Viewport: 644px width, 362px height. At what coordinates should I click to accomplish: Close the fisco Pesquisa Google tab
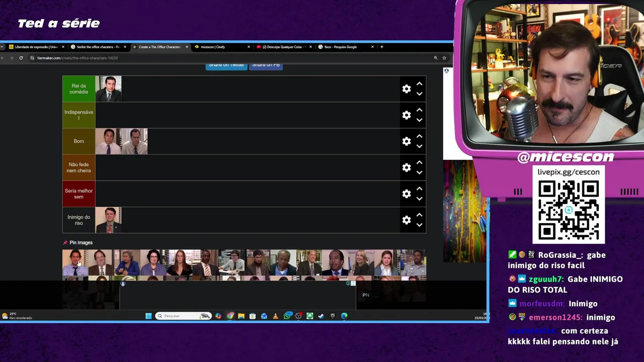click(372, 47)
